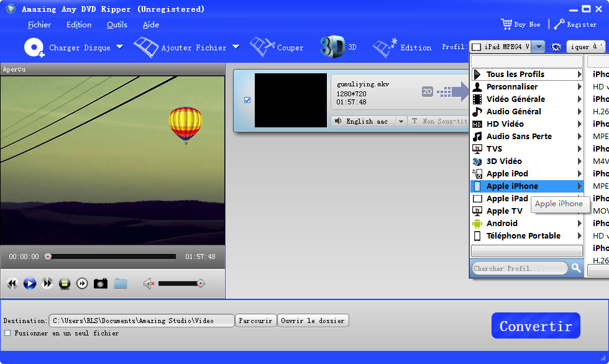
Task: Open the snapshot folder icon
Action: (x=121, y=284)
